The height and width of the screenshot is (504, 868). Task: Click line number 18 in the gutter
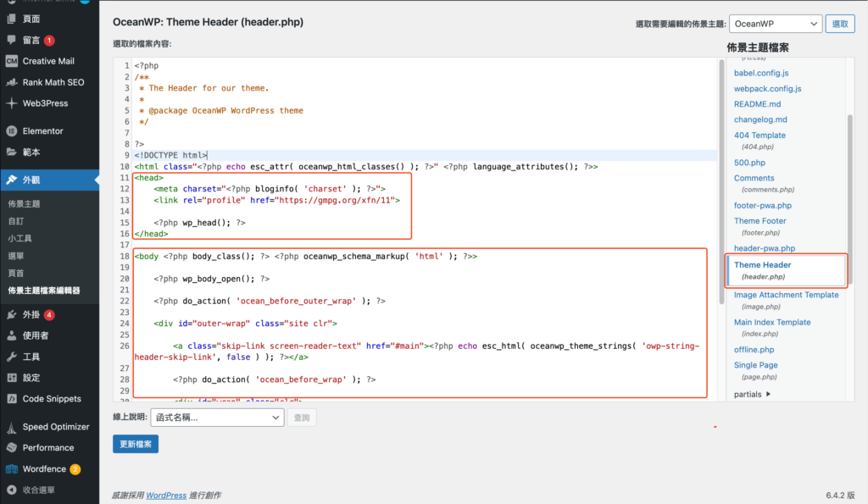[x=125, y=256]
